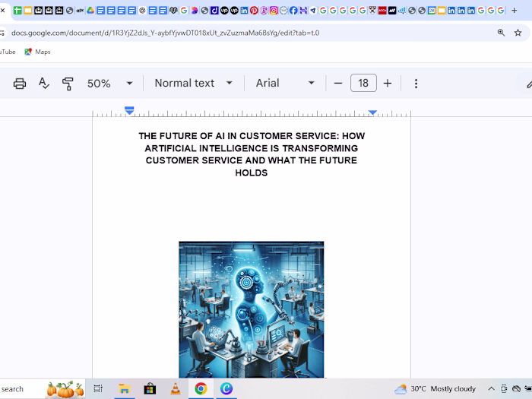Image resolution: width=532 pixels, height=399 pixels.
Task: Click the zoom magnifier icon in address bar
Action: pos(501,33)
